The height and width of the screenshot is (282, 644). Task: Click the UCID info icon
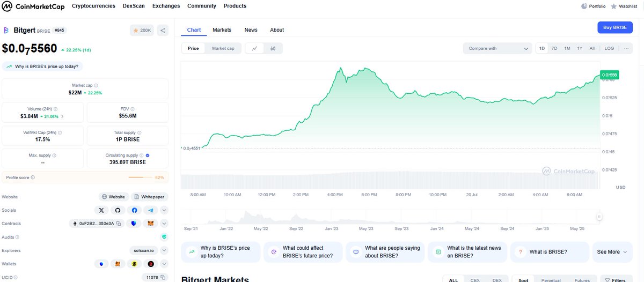coord(16,277)
